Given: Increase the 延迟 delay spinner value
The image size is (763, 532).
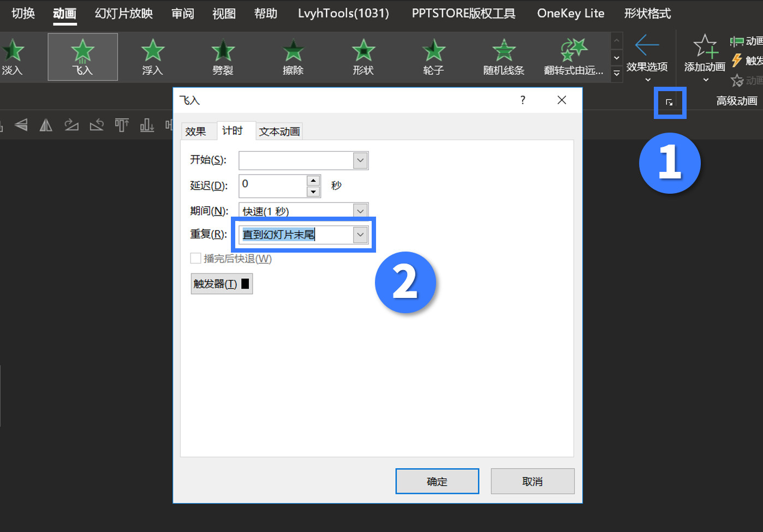Looking at the screenshot, I should tap(313, 181).
